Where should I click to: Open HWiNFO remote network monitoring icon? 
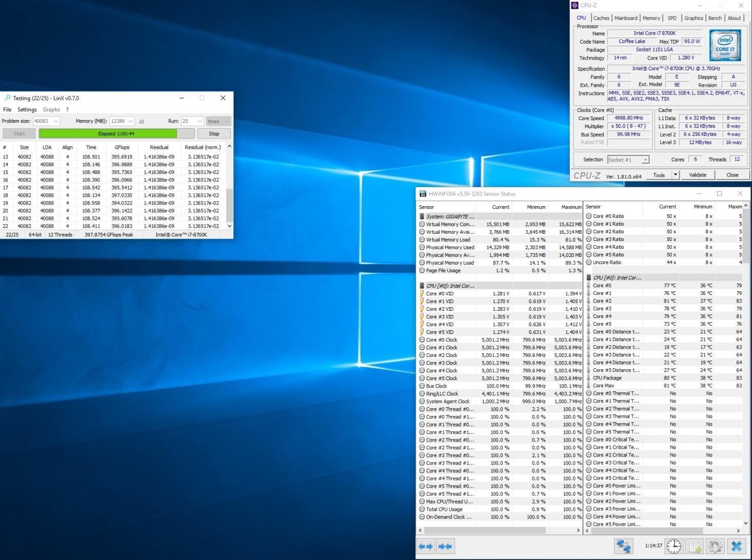tap(624, 546)
